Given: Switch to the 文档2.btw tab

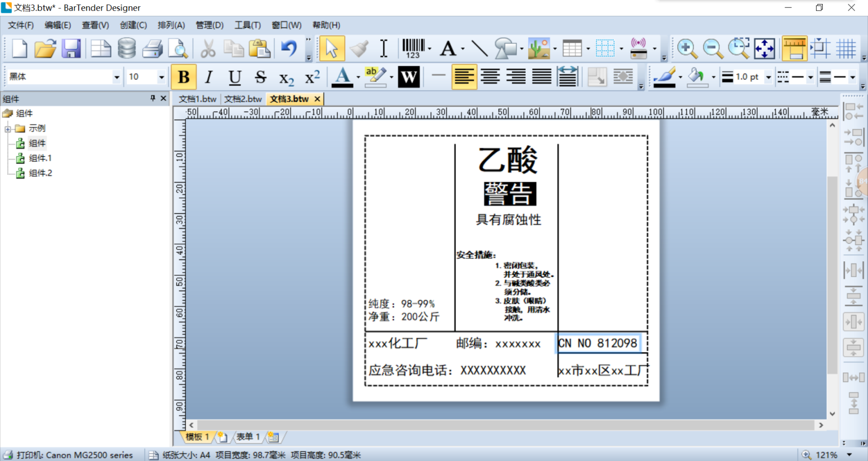Looking at the screenshot, I should click(x=243, y=99).
